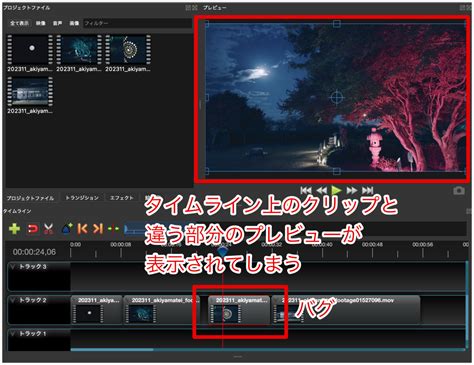This screenshot has width=474, height=365.
Task: Select first timeline clip with white dot
Action: [x=97, y=310]
